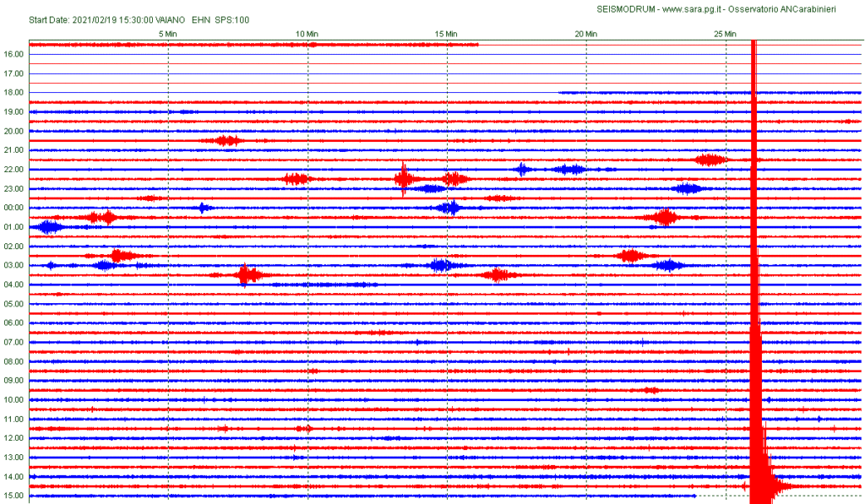
Task: Select the 18.00 hour row label
Action: pos(14,93)
